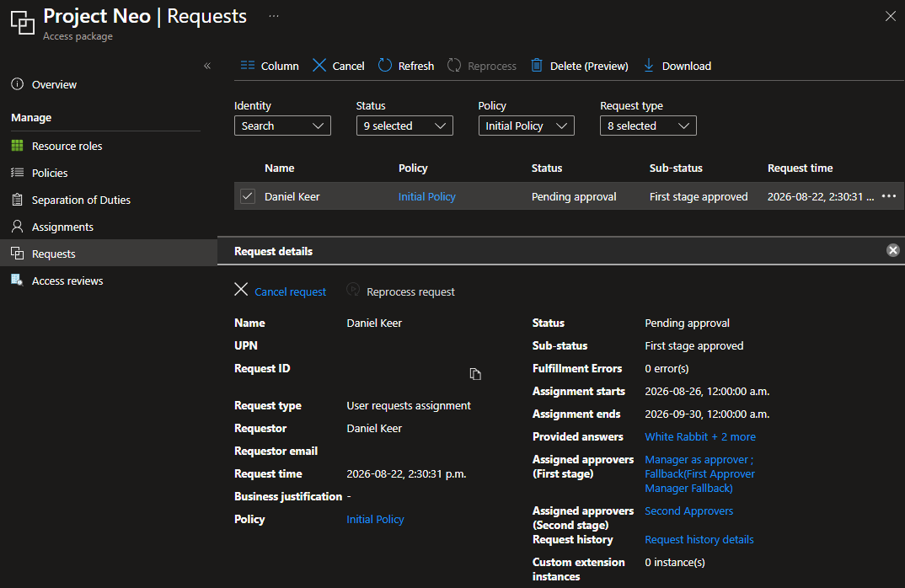Sort by the Status column header
905x588 pixels.
[547, 168]
